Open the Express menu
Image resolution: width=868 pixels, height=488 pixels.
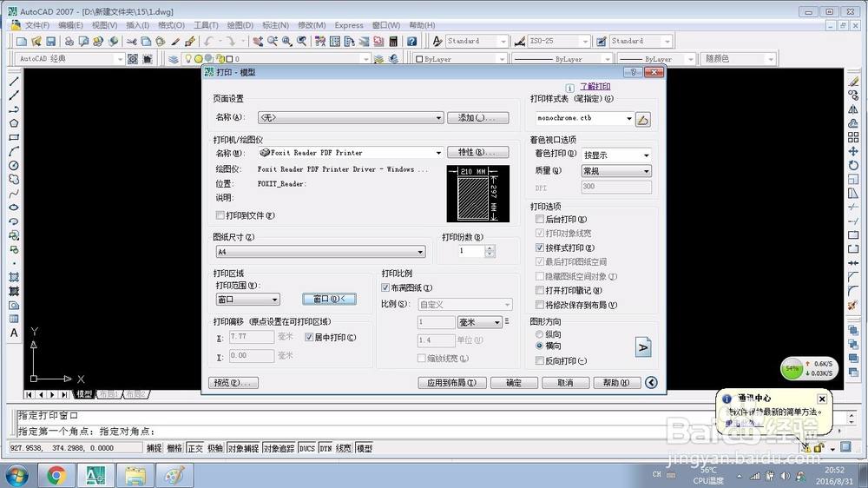(349, 25)
